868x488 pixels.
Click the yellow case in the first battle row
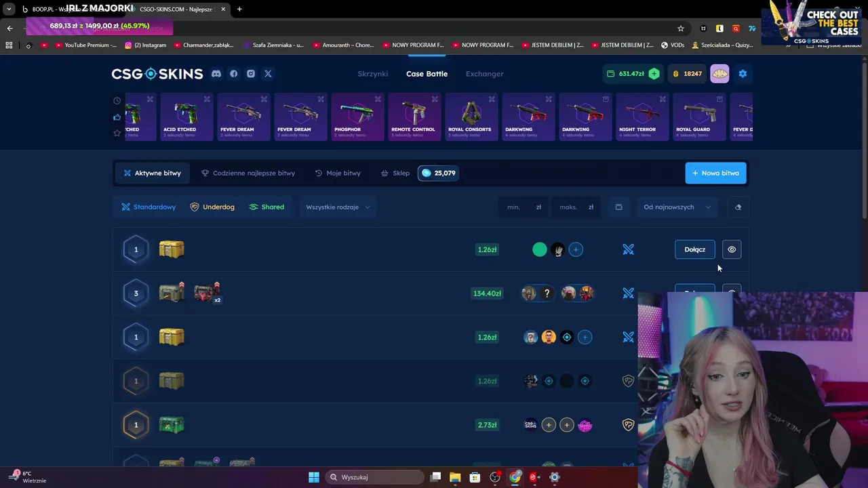(x=172, y=249)
